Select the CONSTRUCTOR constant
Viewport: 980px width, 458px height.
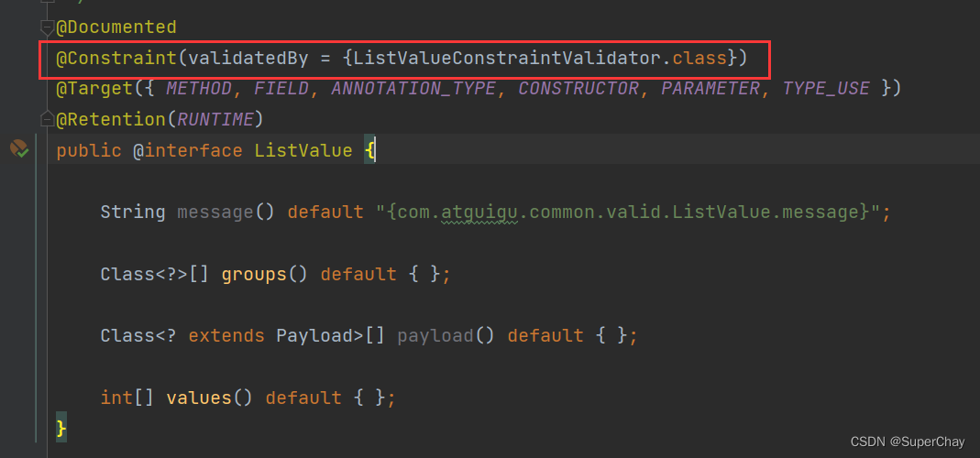pos(578,89)
